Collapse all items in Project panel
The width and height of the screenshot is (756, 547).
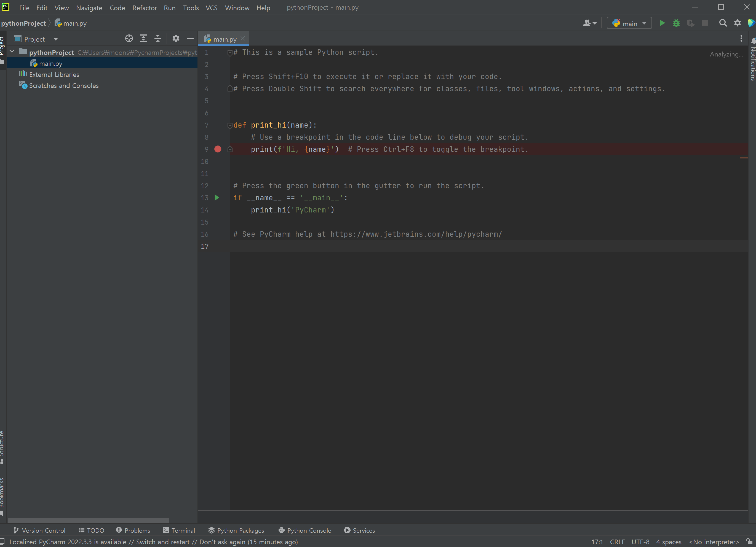pos(158,39)
